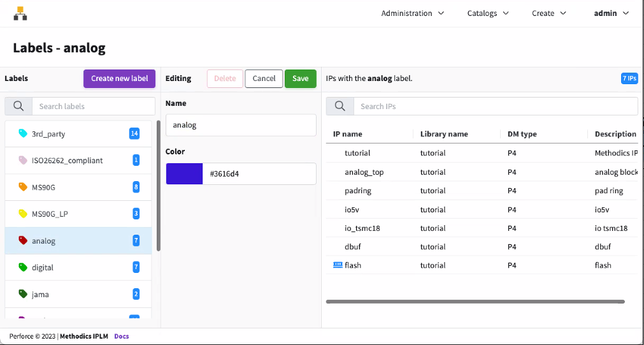The height and width of the screenshot is (345, 644).
Task: Click the magnifier icon beside Search labels
Action: [18, 106]
